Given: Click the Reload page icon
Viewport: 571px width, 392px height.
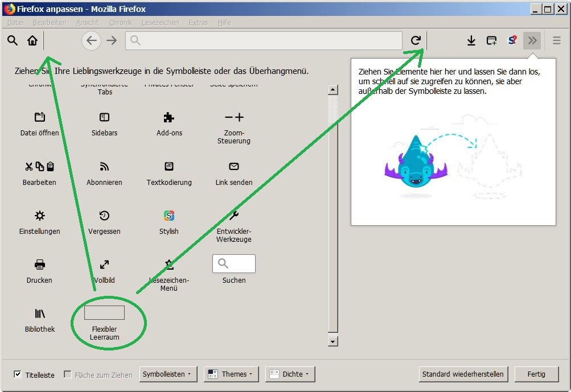Looking at the screenshot, I should pos(416,40).
